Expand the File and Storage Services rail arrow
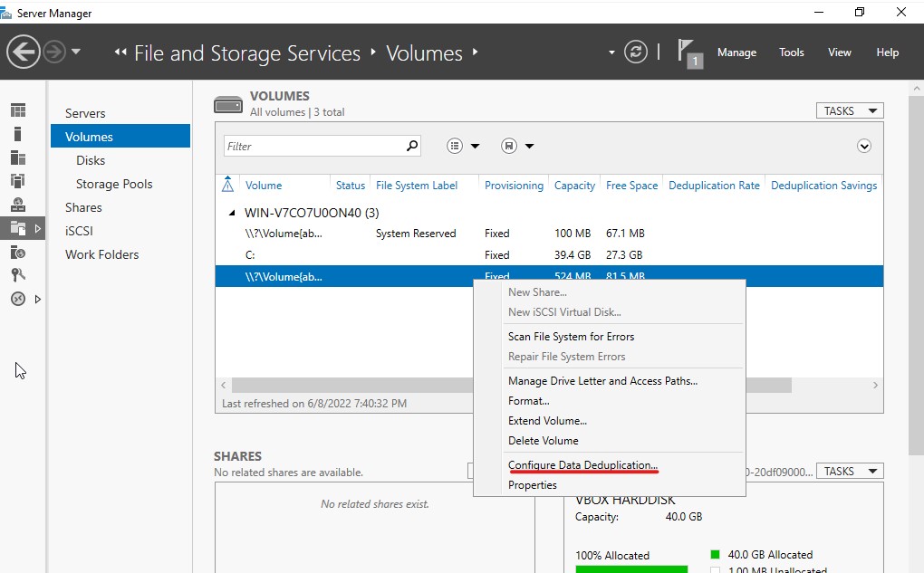Viewport: 924px width, 573px height. [x=38, y=228]
